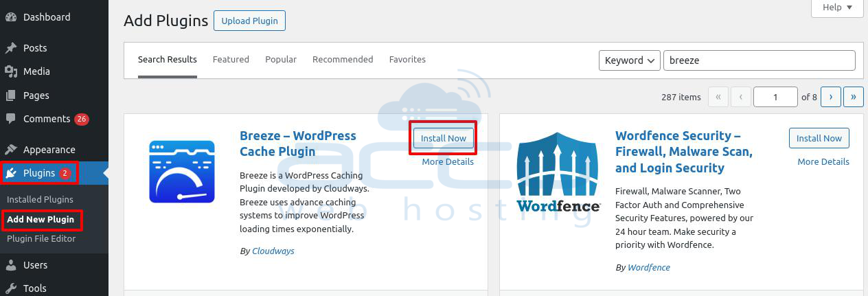Jump to the last results page
The width and height of the screenshot is (868, 296).
click(x=854, y=97)
